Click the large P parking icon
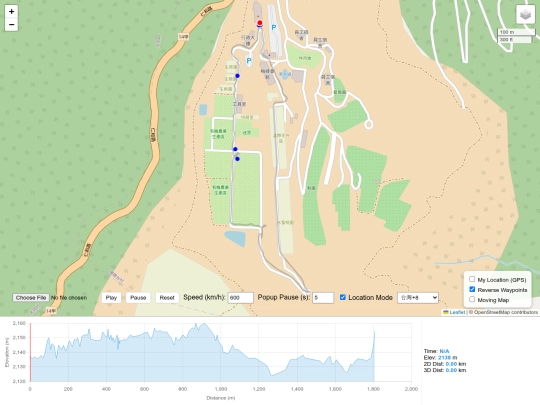 tap(274, 28)
